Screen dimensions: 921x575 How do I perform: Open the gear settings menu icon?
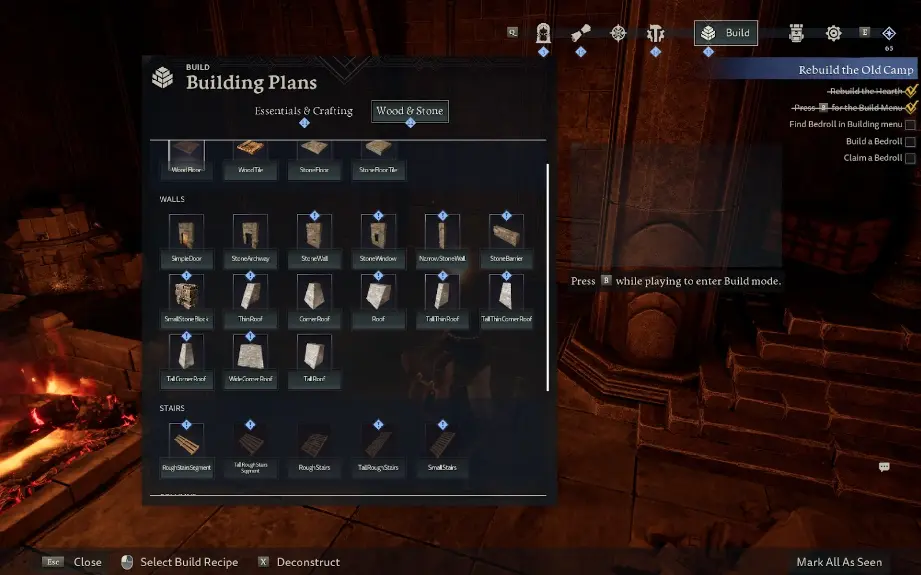pos(833,33)
